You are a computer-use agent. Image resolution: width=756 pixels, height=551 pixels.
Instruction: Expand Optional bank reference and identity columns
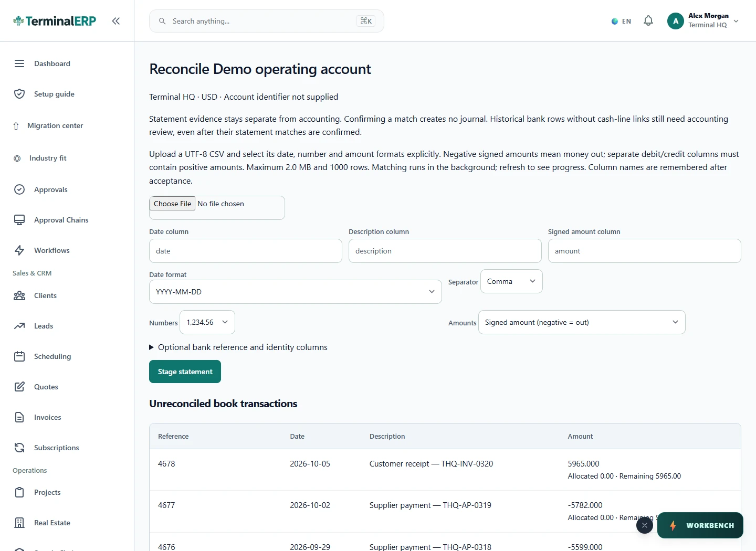click(x=238, y=347)
